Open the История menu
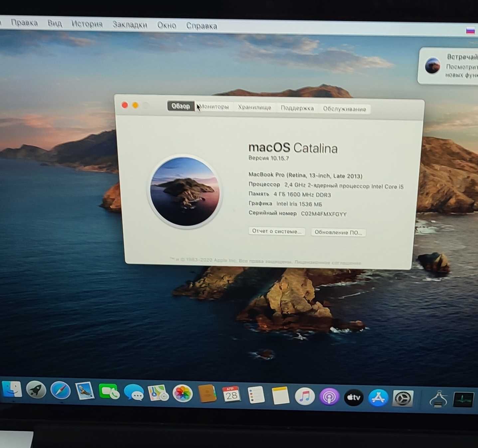Screen dimensions: 478x448 tap(87, 24)
